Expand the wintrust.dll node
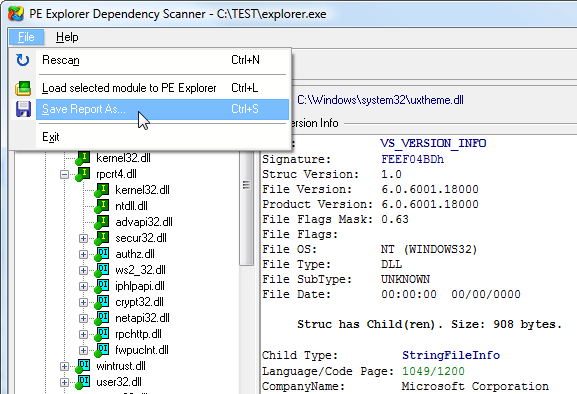 click(64, 366)
